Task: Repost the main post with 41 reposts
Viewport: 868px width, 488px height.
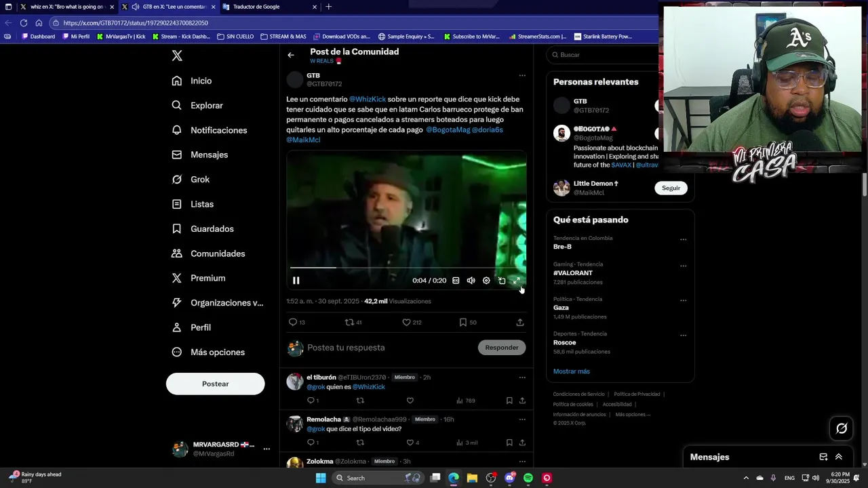Action: (x=353, y=323)
